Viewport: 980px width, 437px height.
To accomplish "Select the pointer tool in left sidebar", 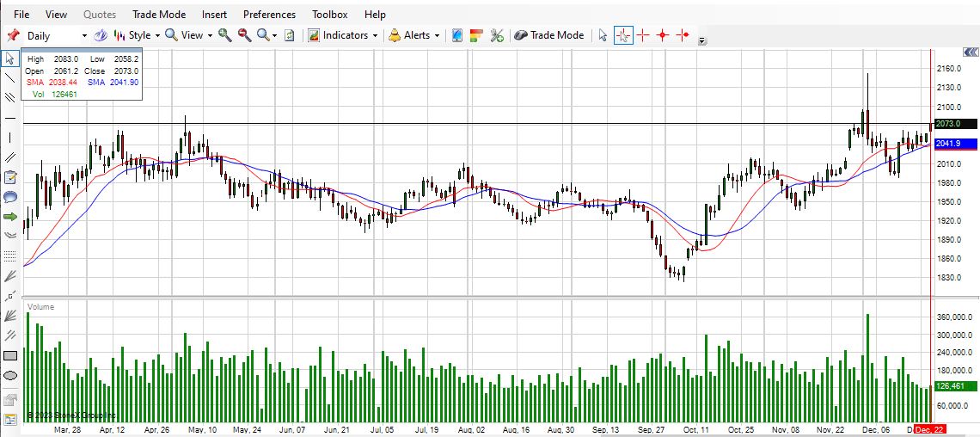I will (10, 58).
